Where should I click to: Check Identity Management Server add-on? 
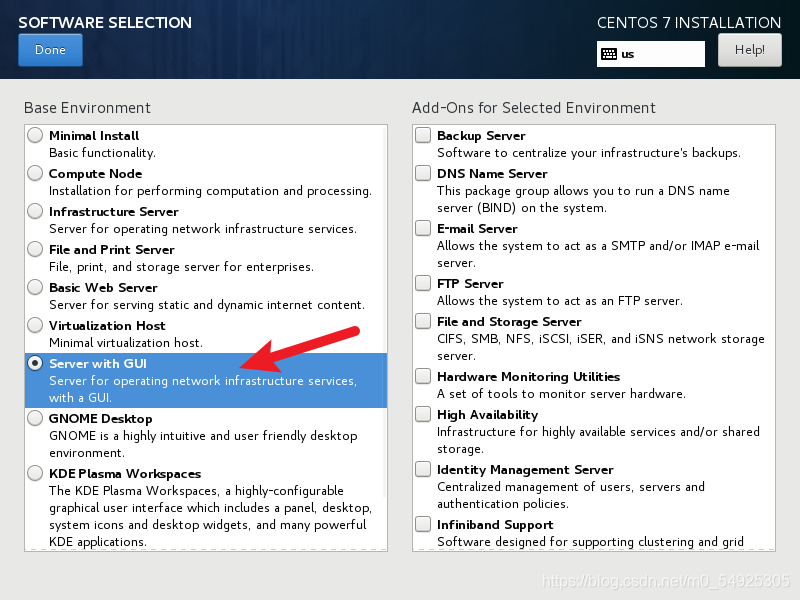pos(423,469)
